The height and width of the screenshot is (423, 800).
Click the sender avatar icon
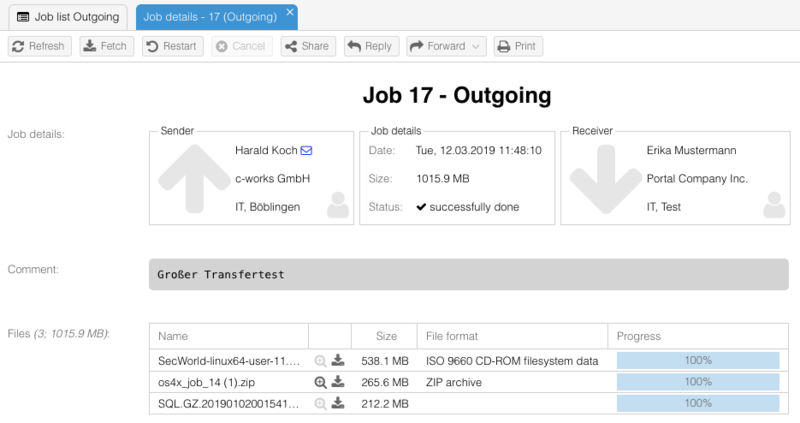coord(338,205)
